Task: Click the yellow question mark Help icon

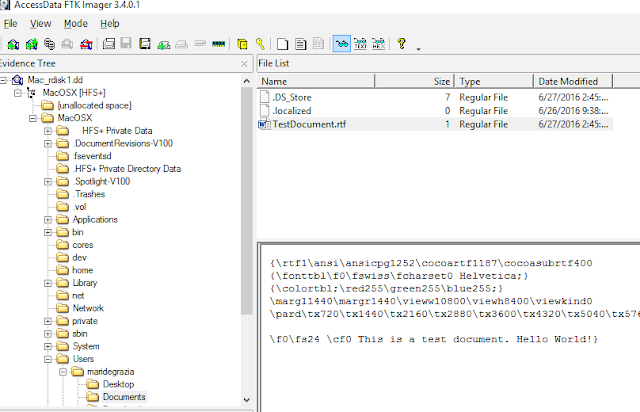Action: click(x=402, y=44)
